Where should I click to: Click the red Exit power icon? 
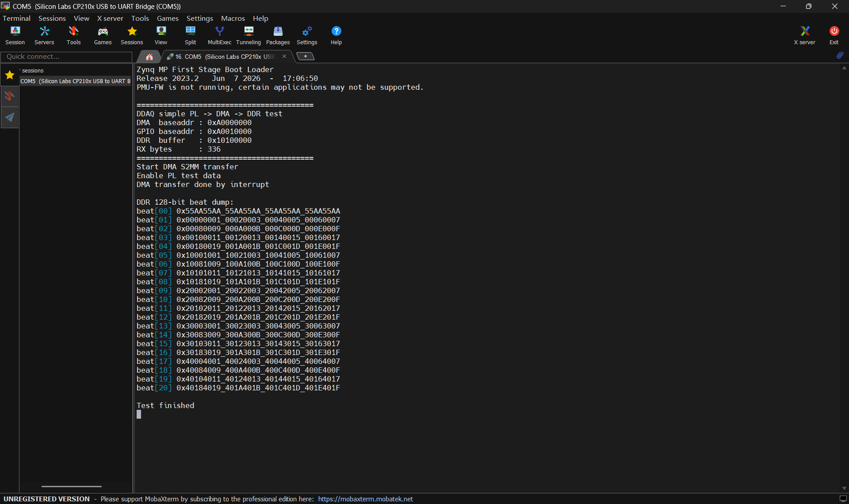pyautogui.click(x=834, y=35)
